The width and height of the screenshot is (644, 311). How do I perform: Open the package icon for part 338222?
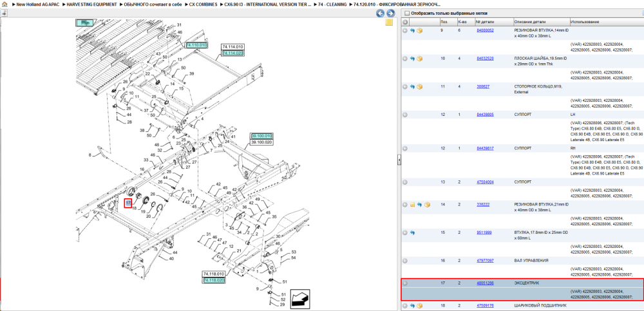[x=427, y=205]
